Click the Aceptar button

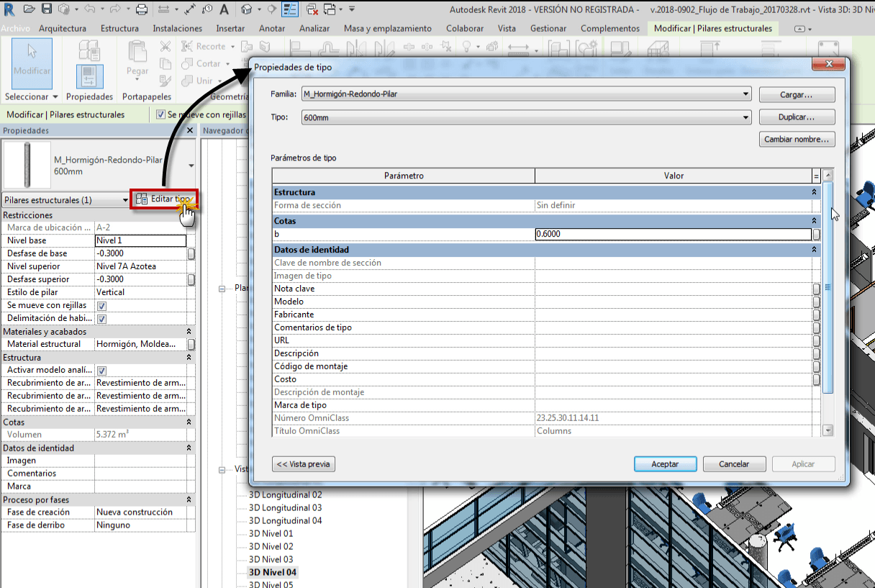point(665,464)
